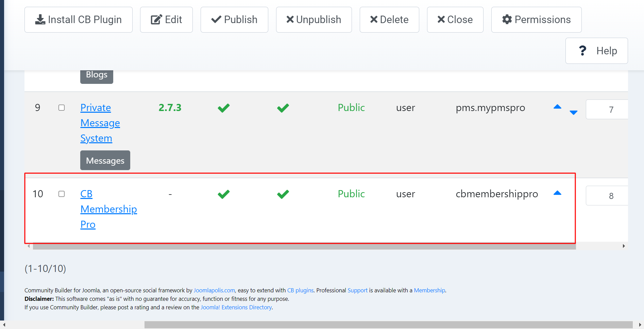
Task: Click the Publish toolbar button
Action: tap(234, 20)
